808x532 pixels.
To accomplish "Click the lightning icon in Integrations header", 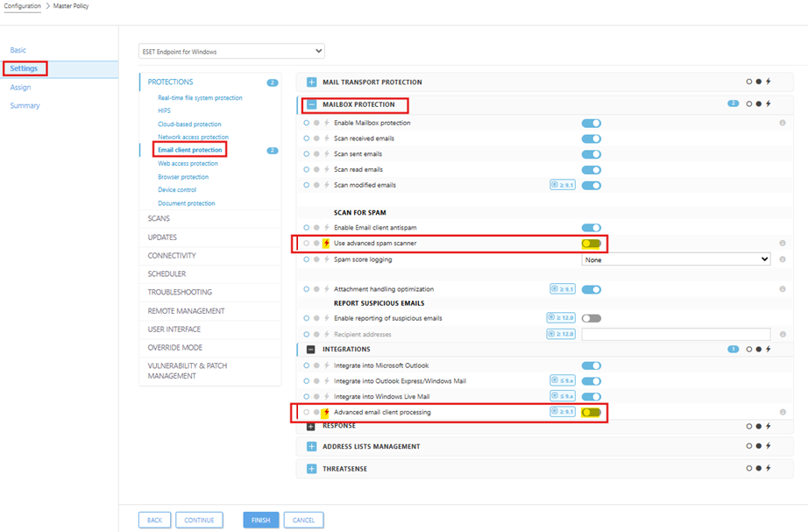I will 768,349.
